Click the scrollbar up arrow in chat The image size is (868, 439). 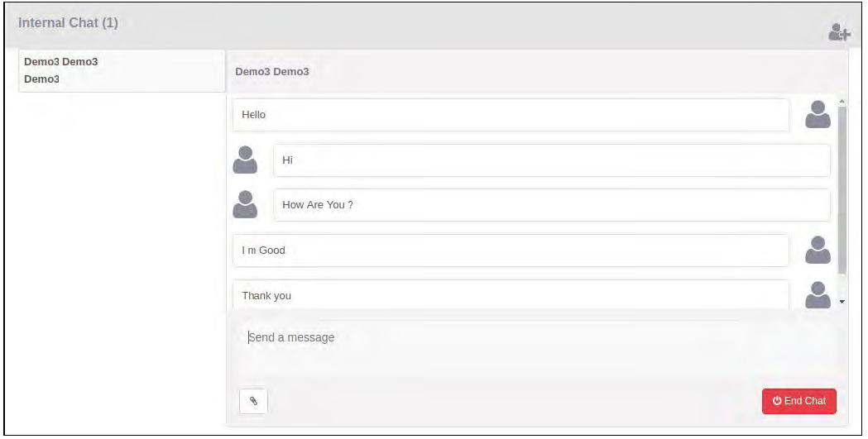coord(842,102)
